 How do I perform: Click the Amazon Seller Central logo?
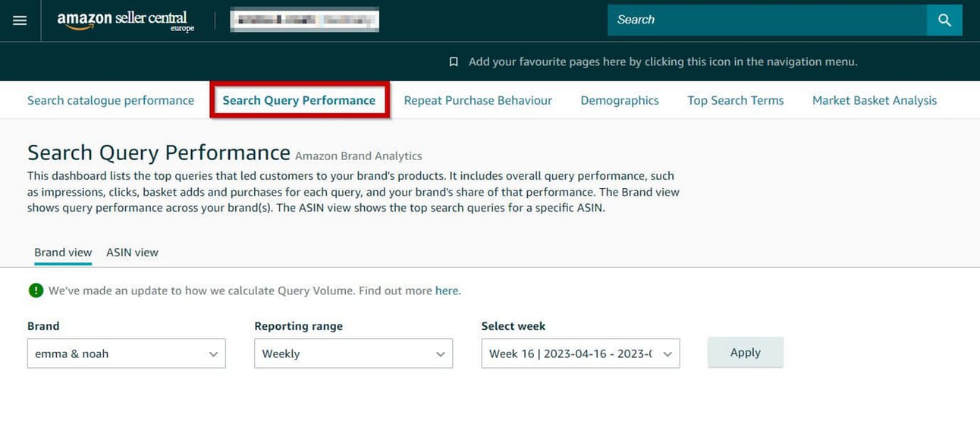coord(126,20)
